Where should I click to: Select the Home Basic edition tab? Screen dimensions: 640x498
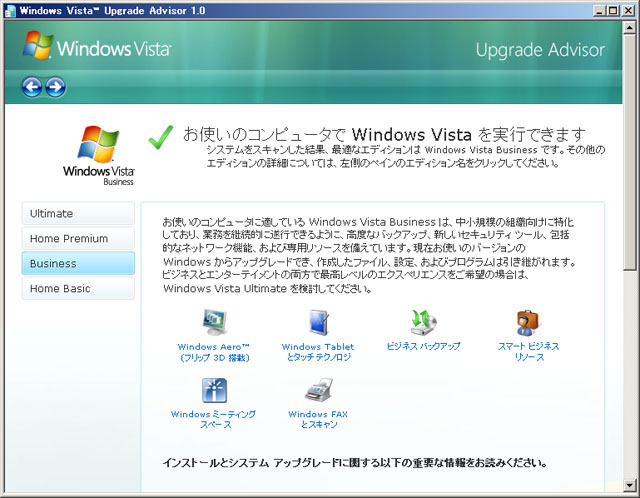tap(78, 288)
